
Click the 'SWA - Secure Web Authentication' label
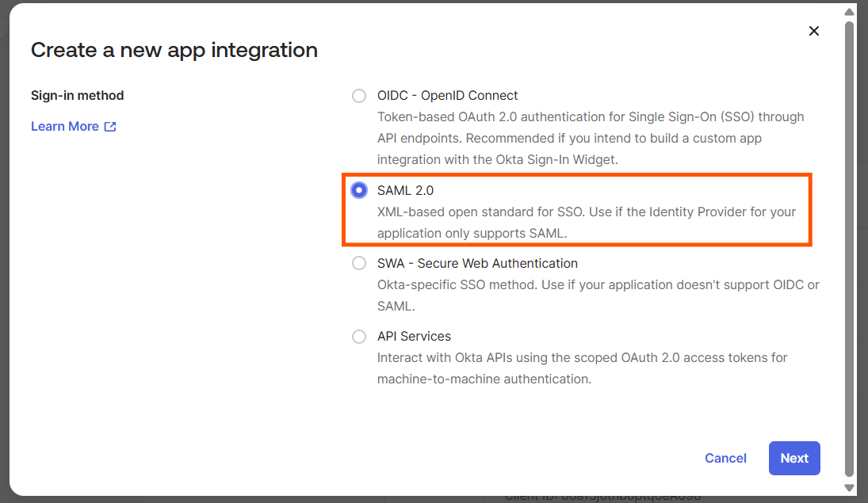click(x=477, y=264)
